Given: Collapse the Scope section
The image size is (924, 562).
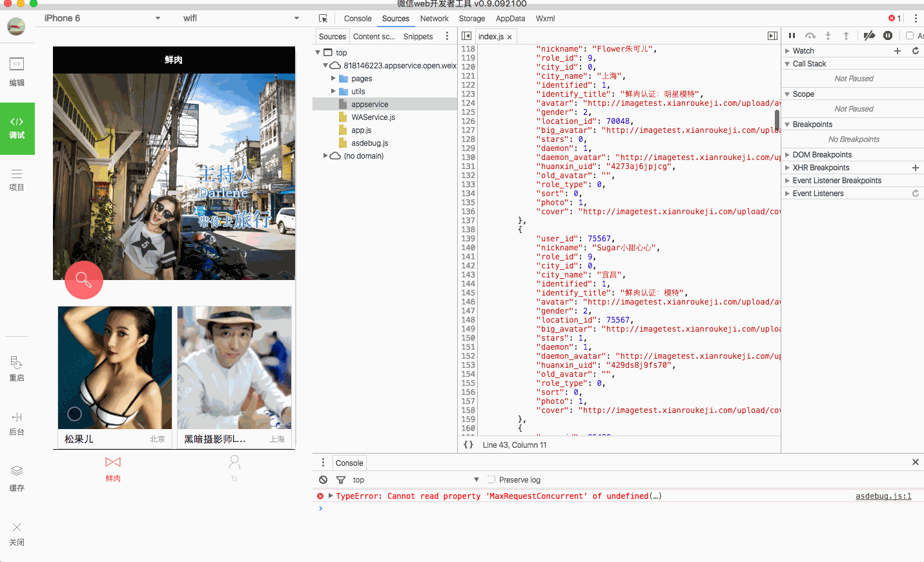Looking at the screenshot, I should pos(787,94).
